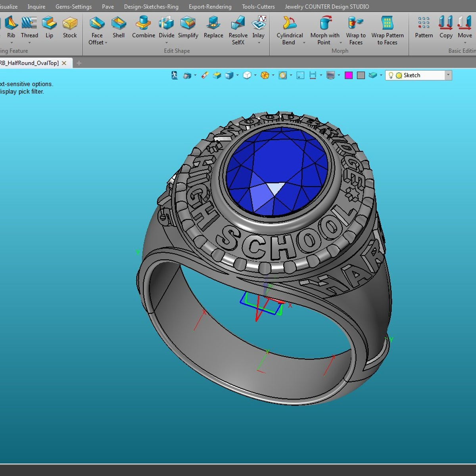The height and width of the screenshot is (476, 476).
Task: Close the RB_HalfRound_OvalTop document tab
Action: click(64, 63)
